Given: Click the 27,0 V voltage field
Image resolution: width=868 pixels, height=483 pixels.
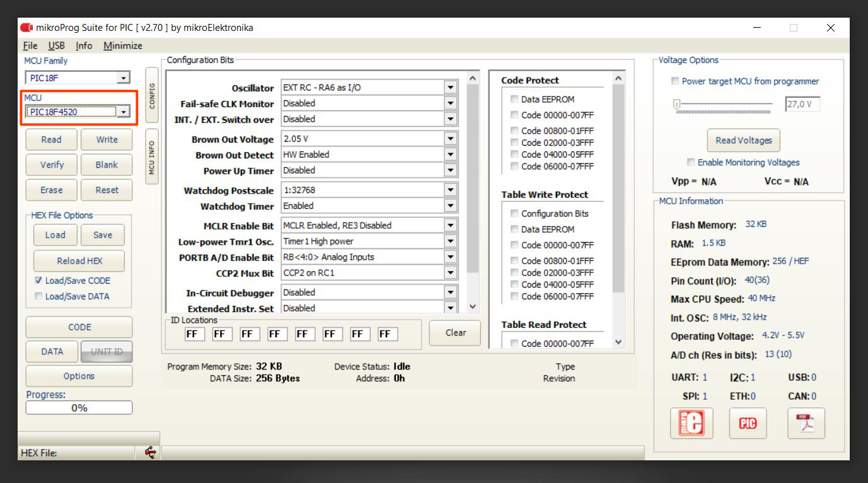Looking at the screenshot, I should [x=802, y=105].
